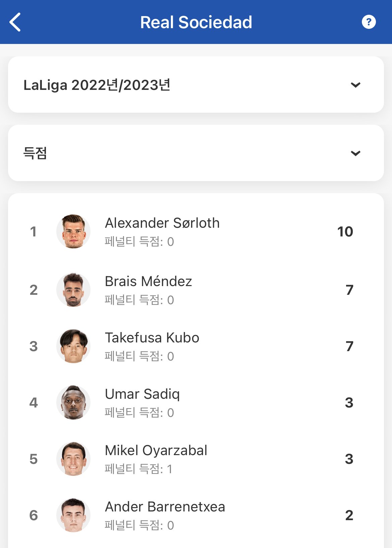Select the Umar Sadiq name
Image resolution: width=392 pixels, height=548 pixels.
tap(142, 394)
